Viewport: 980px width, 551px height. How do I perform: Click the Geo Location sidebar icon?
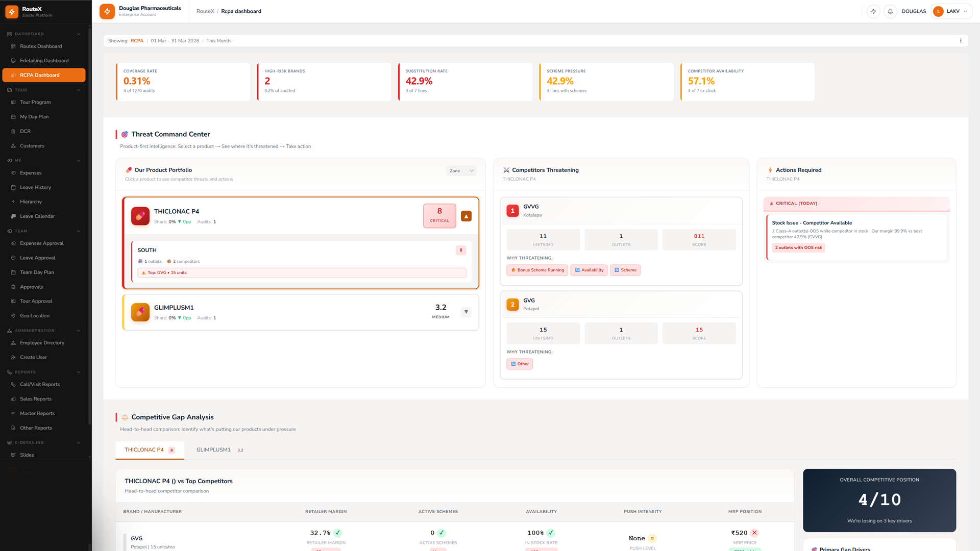point(13,316)
